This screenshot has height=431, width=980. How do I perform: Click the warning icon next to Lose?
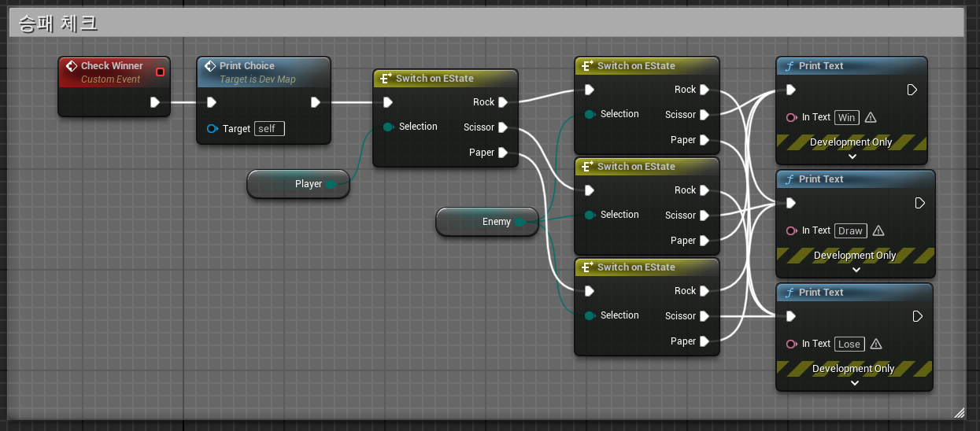pos(876,344)
